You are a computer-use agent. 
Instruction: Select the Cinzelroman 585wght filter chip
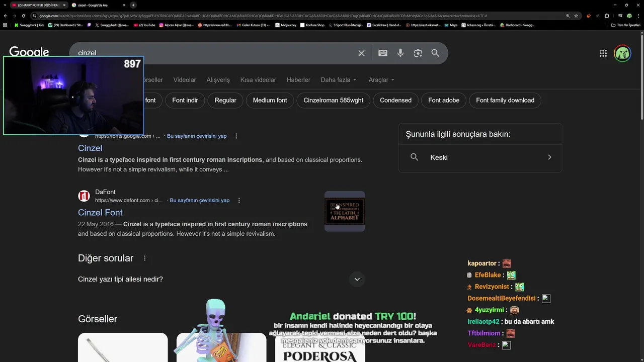click(334, 100)
